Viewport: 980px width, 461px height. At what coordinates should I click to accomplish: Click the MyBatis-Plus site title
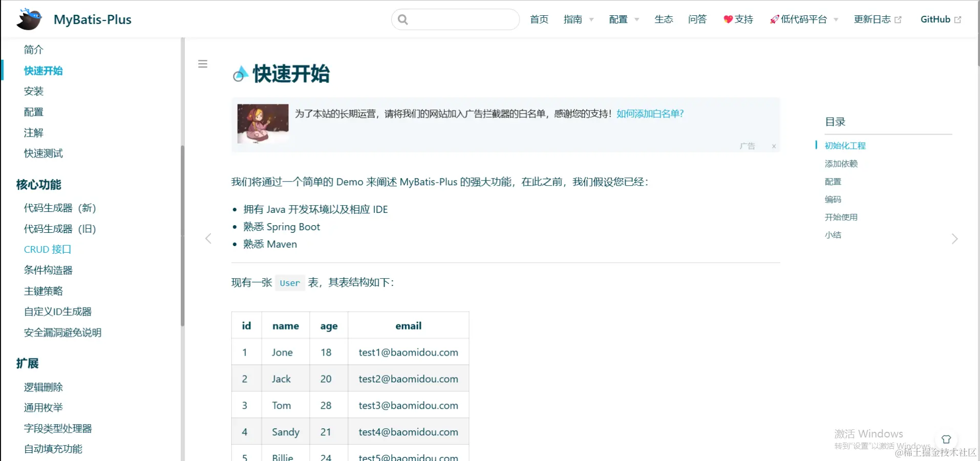pyautogui.click(x=93, y=19)
